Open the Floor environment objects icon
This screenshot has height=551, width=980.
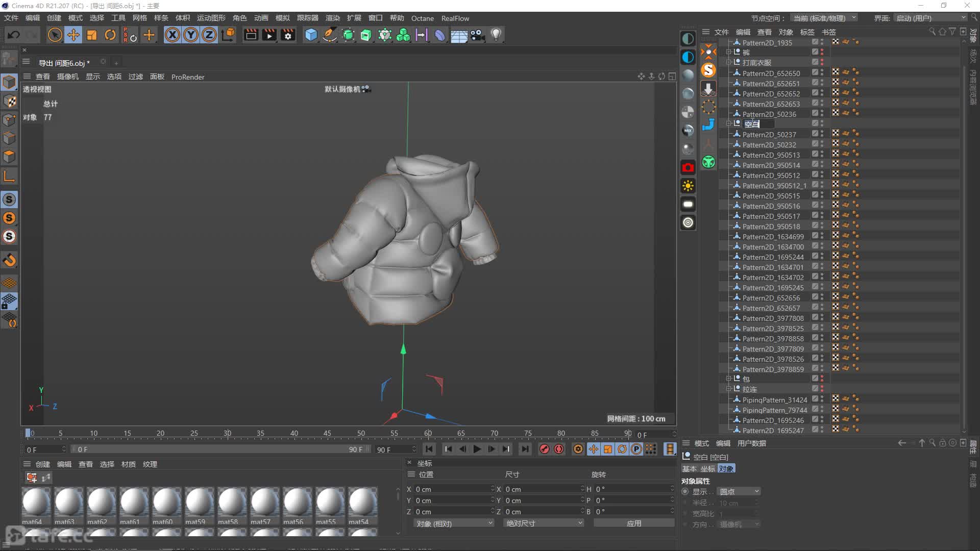pos(459,35)
